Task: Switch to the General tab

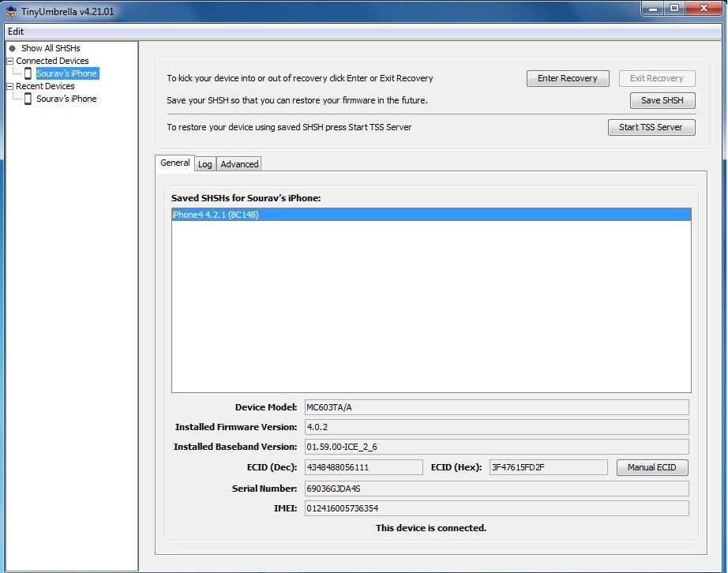Action: tap(175, 163)
